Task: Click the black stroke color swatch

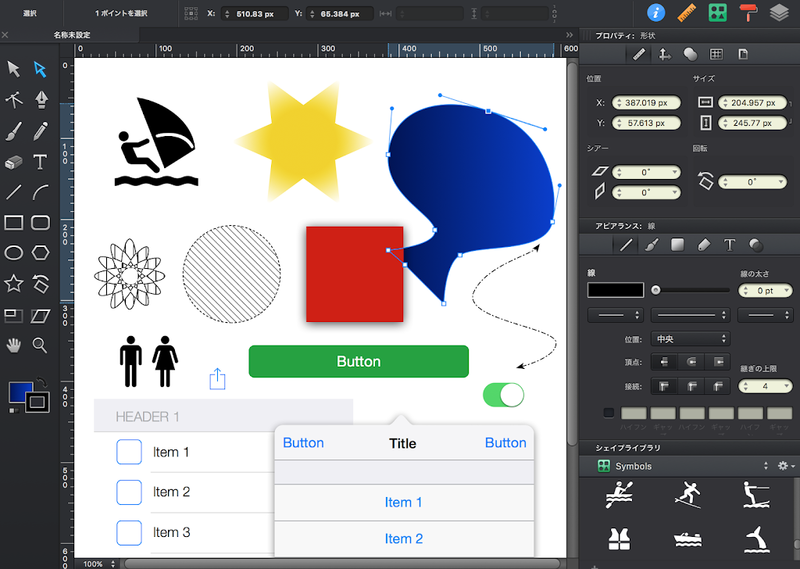Action: pos(615,290)
